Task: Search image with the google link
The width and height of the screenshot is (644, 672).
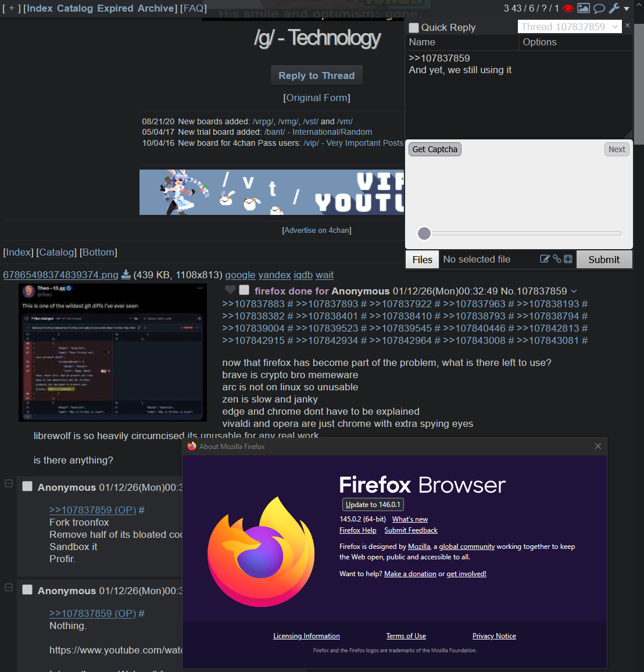Action: [x=240, y=275]
